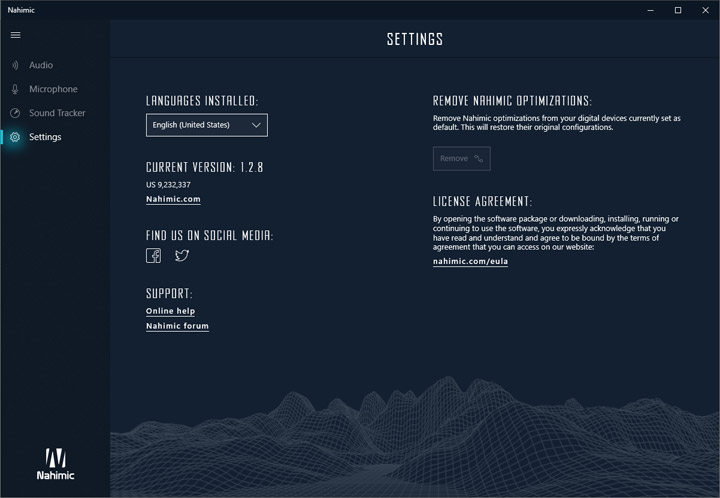Click the Current Version 1.2.8 text

coord(204,167)
